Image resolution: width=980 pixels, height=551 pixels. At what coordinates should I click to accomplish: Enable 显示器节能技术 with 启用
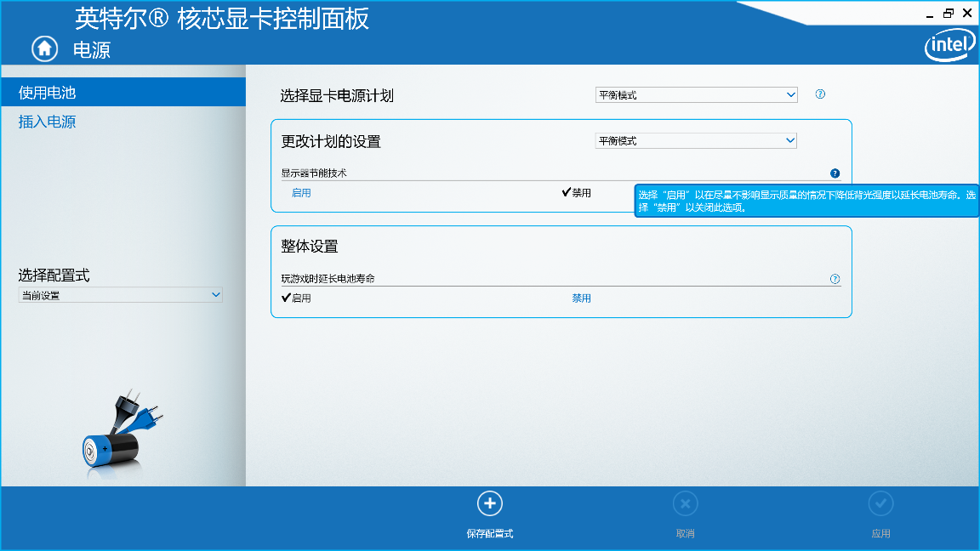tap(301, 193)
